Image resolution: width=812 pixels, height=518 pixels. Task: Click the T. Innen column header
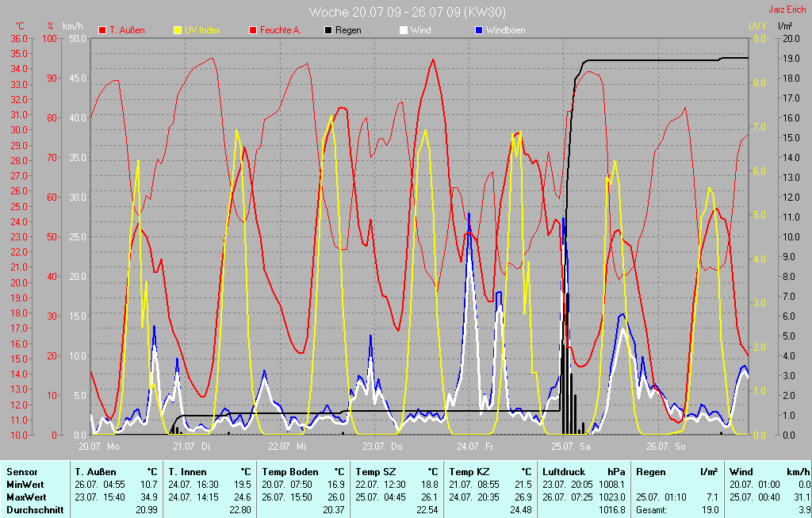[x=187, y=472]
